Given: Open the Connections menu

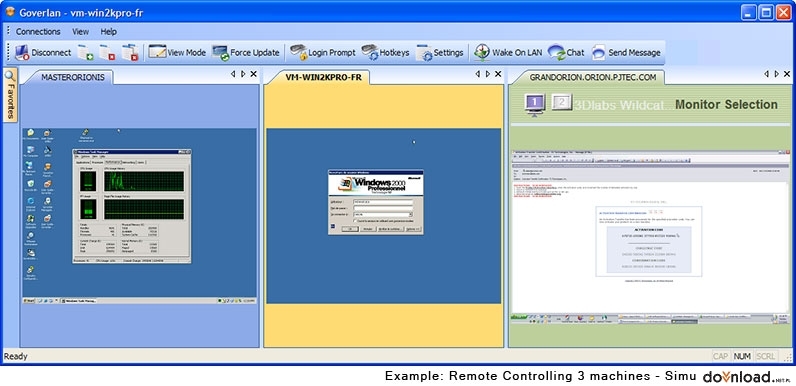Looking at the screenshot, I should [38, 31].
